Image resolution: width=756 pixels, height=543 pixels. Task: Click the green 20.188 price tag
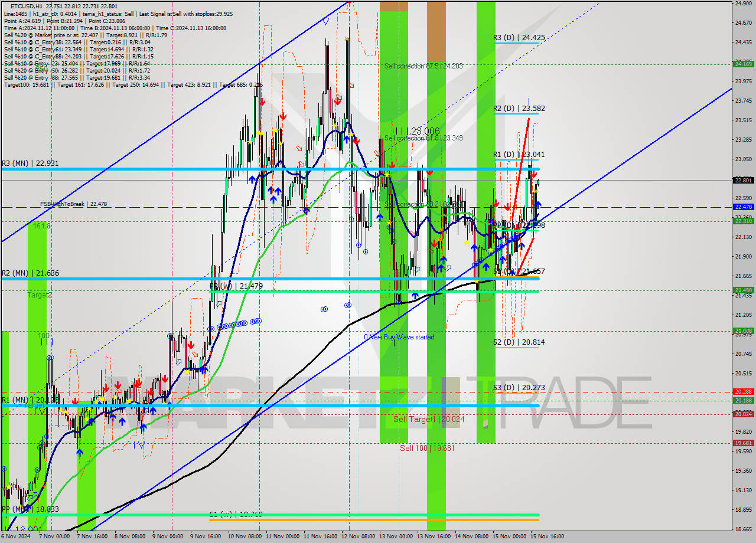pos(742,400)
